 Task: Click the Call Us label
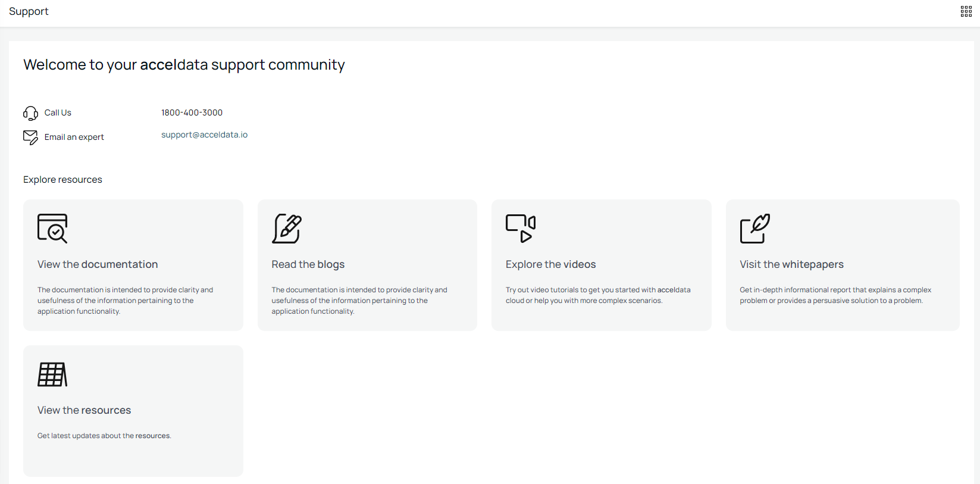pyautogui.click(x=58, y=113)
